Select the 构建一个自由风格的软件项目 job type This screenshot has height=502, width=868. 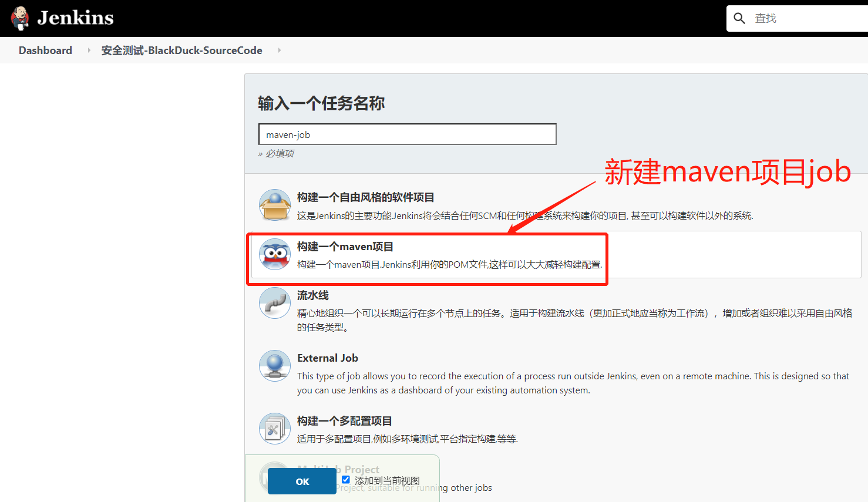coord(366,197)
